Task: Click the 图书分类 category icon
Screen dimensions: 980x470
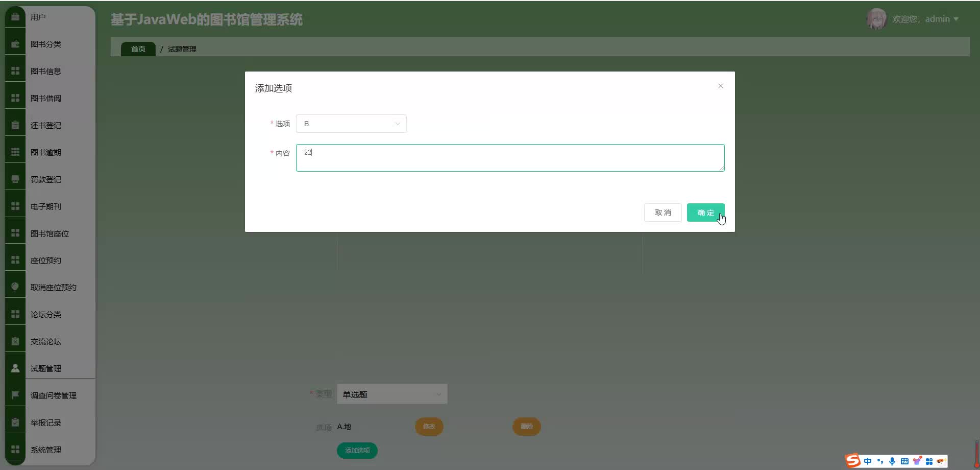Action: (x=15, y=43)
